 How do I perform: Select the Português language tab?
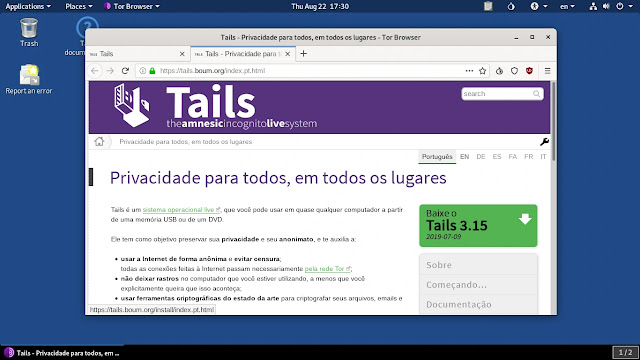[x=437, y=157]
